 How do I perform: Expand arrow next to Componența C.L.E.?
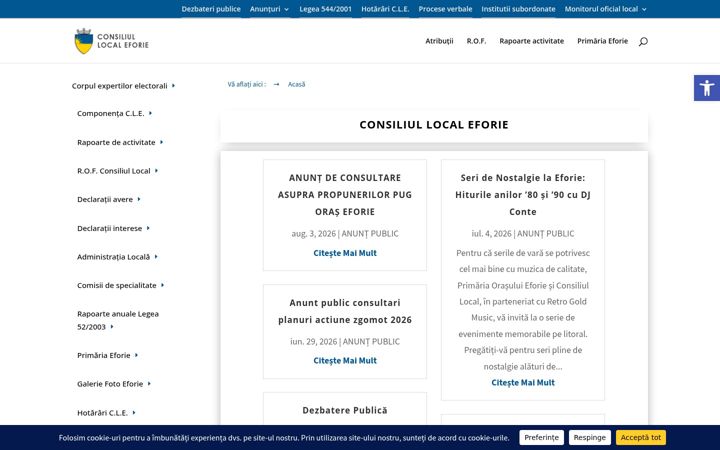[x=150, y=113]
